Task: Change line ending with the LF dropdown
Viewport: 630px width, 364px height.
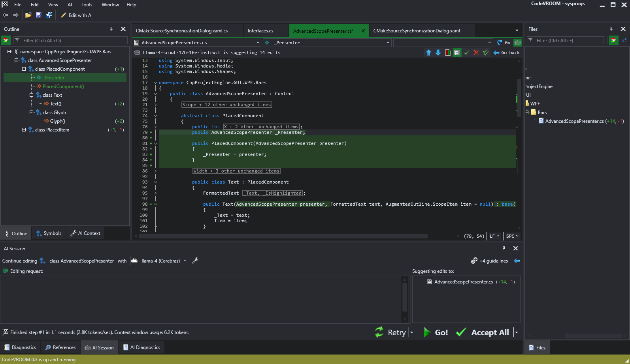Action: tap(494, 236)
